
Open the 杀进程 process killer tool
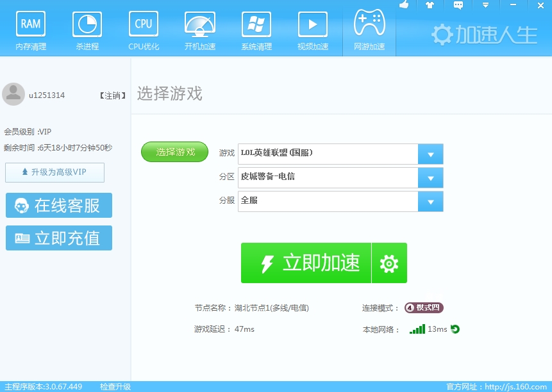click(87, 29)
